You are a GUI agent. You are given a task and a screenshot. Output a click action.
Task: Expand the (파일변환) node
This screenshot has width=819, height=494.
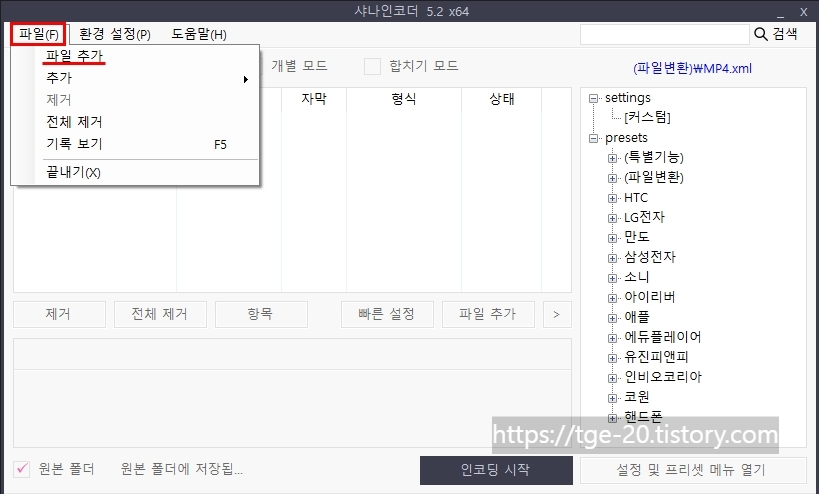(612, 178)
